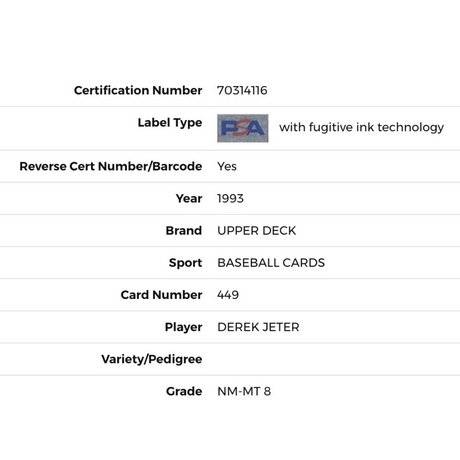Click the Label Type heading
460x460 pixels.
(x=170, y=123)
